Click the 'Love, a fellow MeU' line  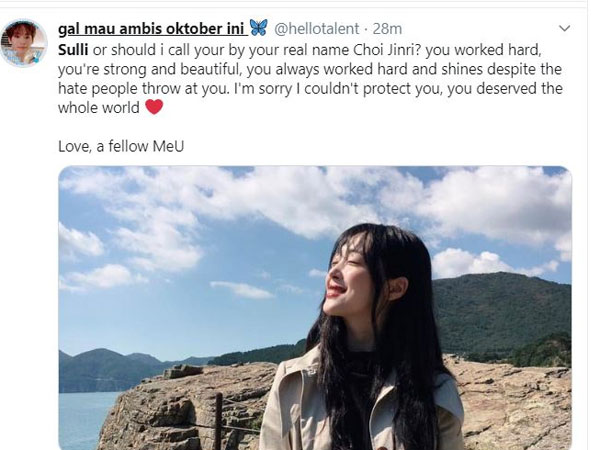pos(121,146)
